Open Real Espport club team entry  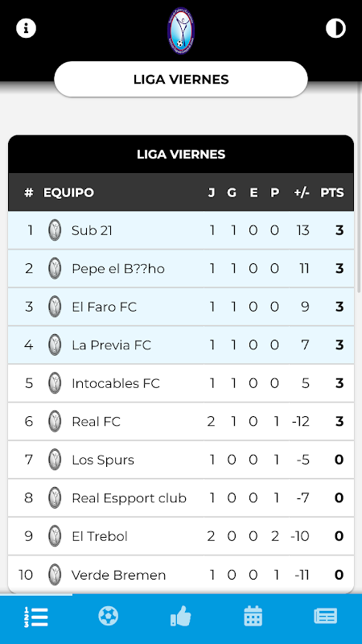click(129, 497)
